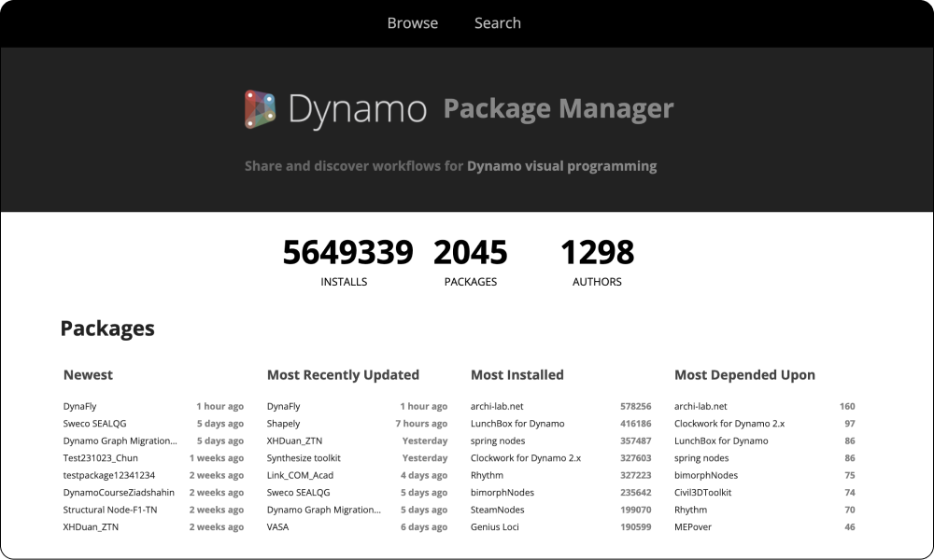Click the MEPover package link

click(693, 527)
